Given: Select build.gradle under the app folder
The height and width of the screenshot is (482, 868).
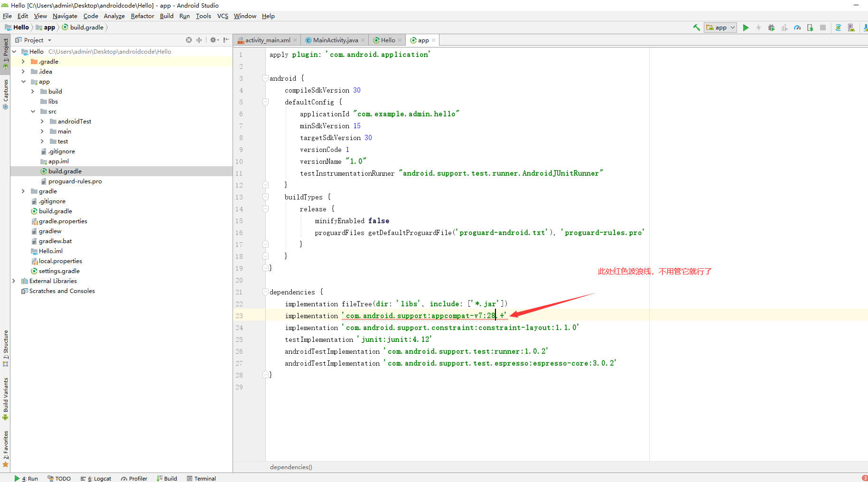Looking at the screenshot, I should tap(65, 171).
